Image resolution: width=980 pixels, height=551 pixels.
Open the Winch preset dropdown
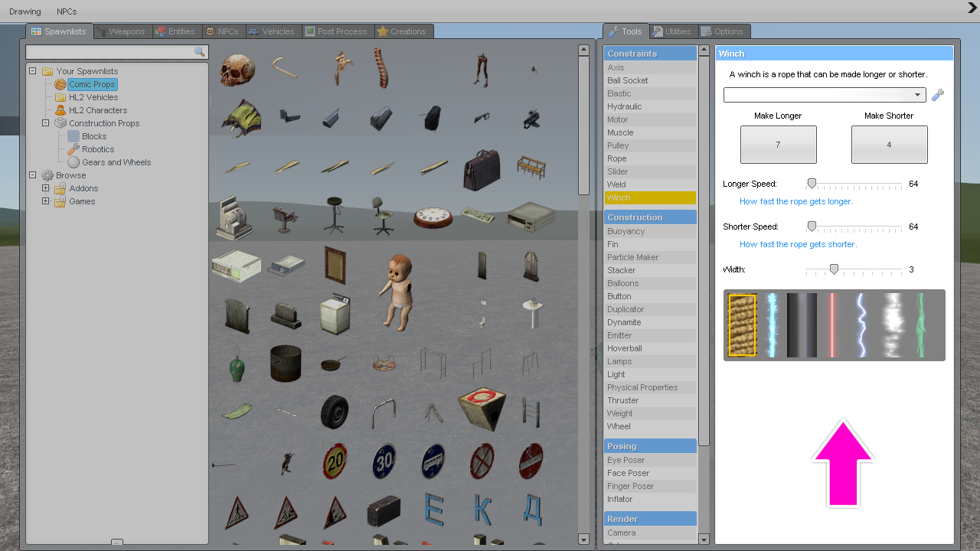825,95
